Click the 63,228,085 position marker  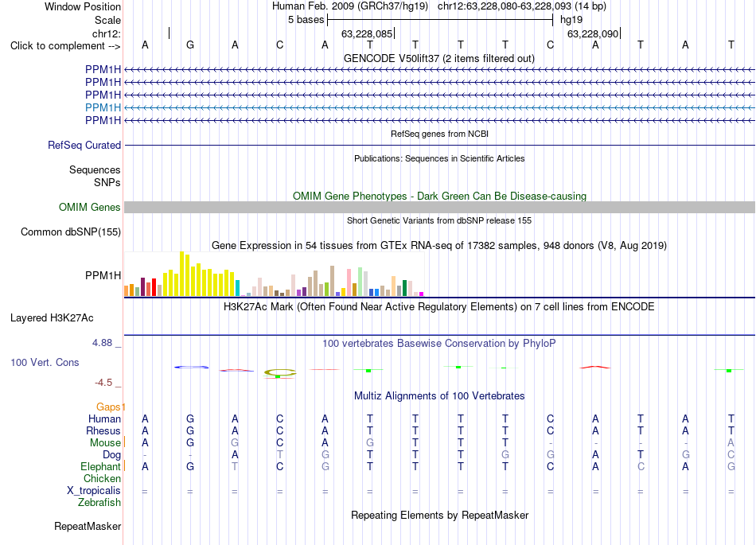point(366,33)
